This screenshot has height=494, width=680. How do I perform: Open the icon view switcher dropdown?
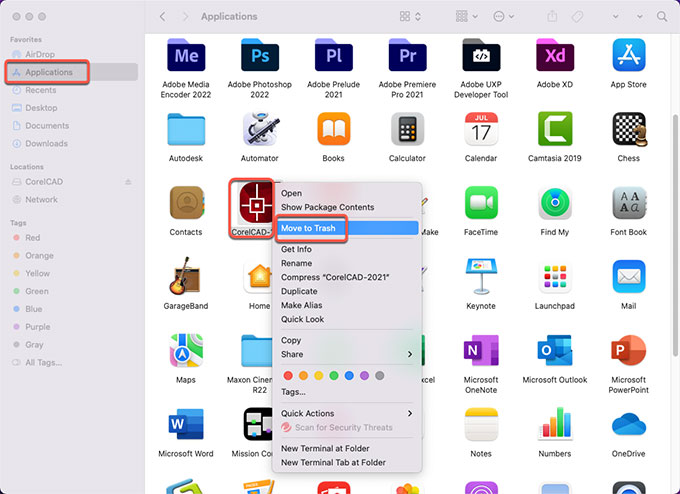(x=410, y=16)
